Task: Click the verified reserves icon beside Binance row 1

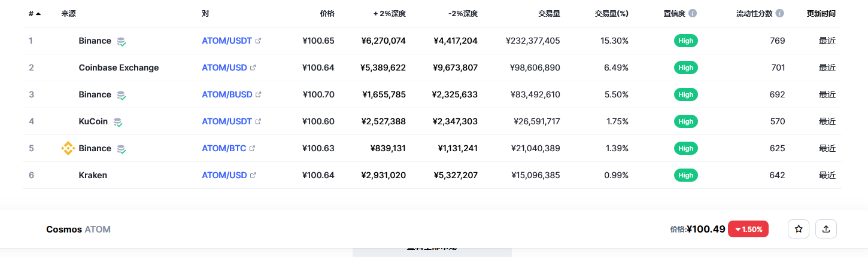Action: point(122,41)
